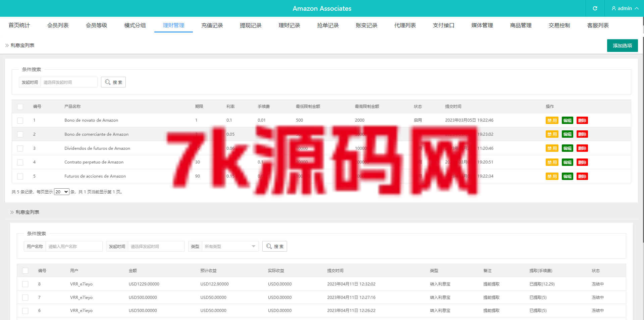Screen dimensions: 644x320
Task: Open the 提现记录 tab
Action: point(251,25)
